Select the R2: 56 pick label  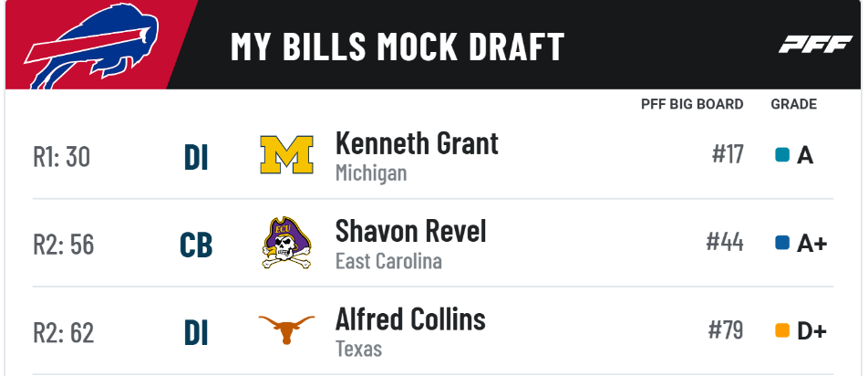(x=64, y=245)
